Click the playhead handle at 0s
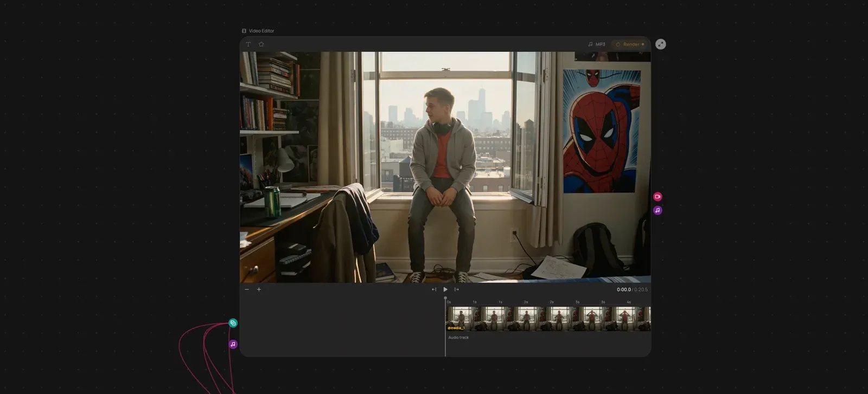The height and width of the screenshot is (394, 868). [x=445, y=298]
